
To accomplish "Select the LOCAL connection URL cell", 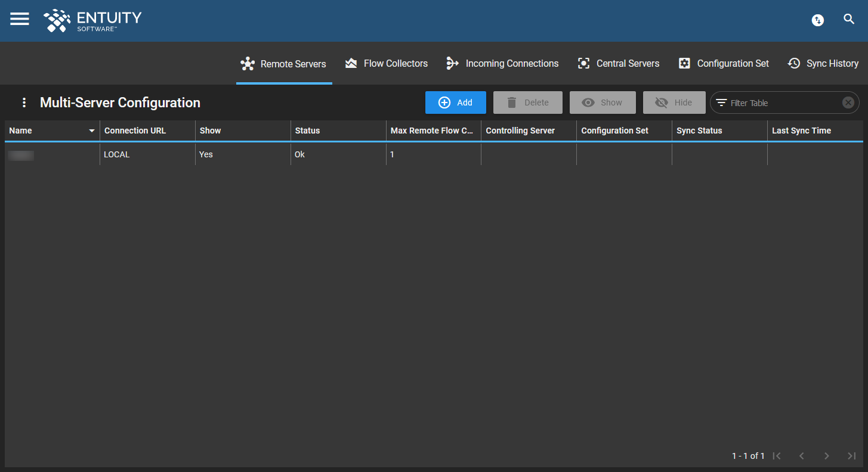I will (147, 154).
